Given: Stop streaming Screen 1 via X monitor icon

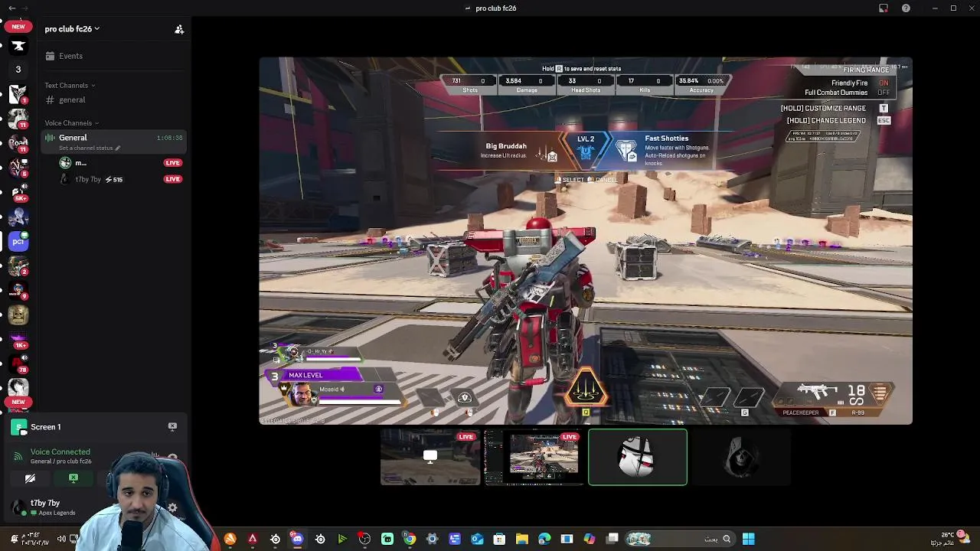Looking at the screenshot, I should coord(172,426).
